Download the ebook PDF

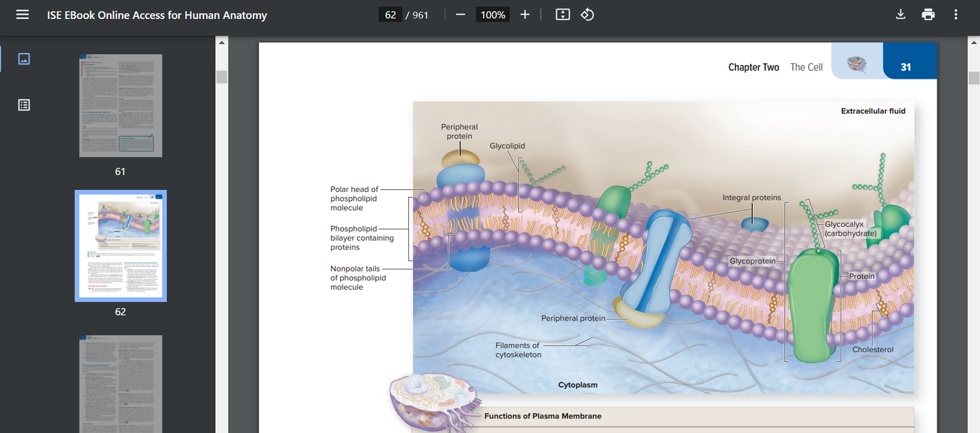point(900,14)
